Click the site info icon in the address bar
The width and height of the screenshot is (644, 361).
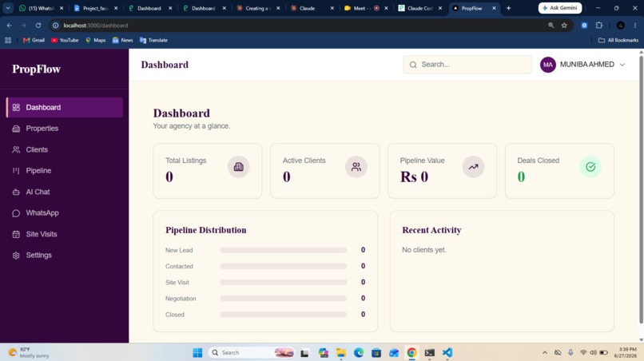click(55, 25)
